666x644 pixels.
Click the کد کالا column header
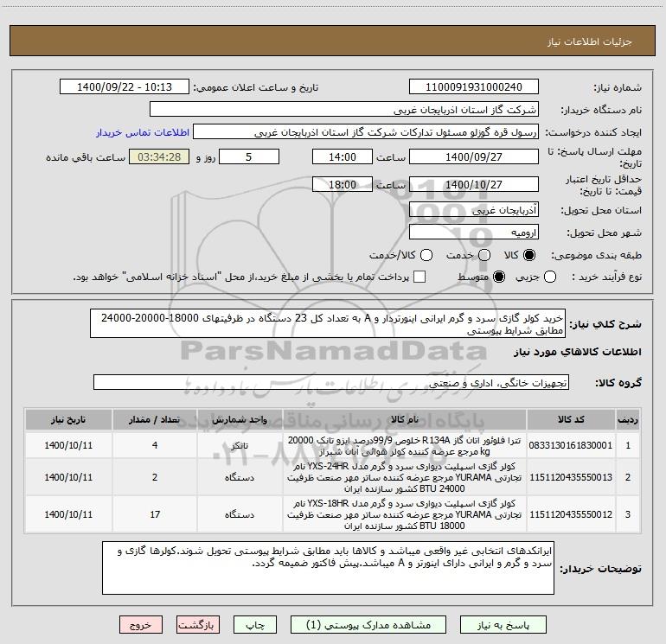(571, 420)
